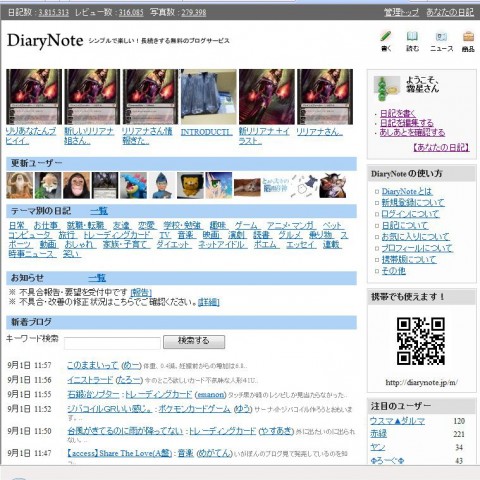
Task: Open 管理トップ link in the top bar
Action: tap(401, 12)
